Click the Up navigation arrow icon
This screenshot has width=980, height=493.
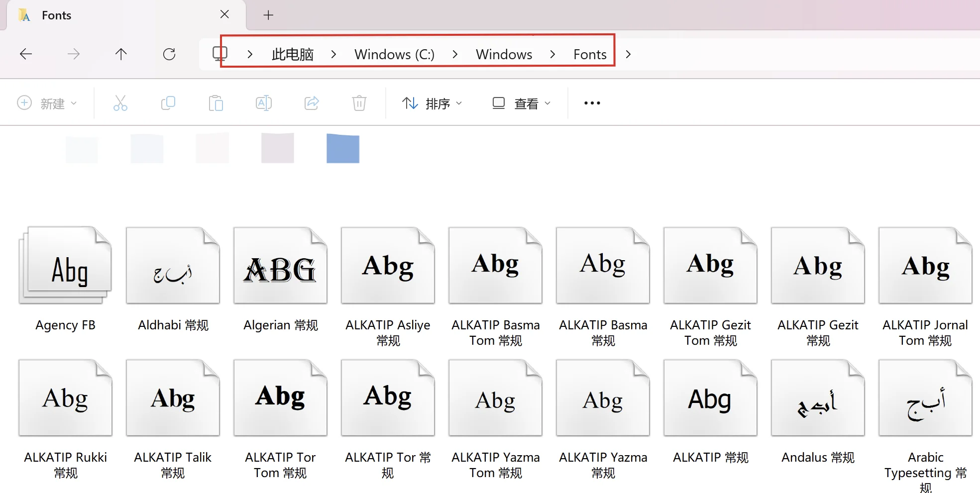tap(121, 54)
